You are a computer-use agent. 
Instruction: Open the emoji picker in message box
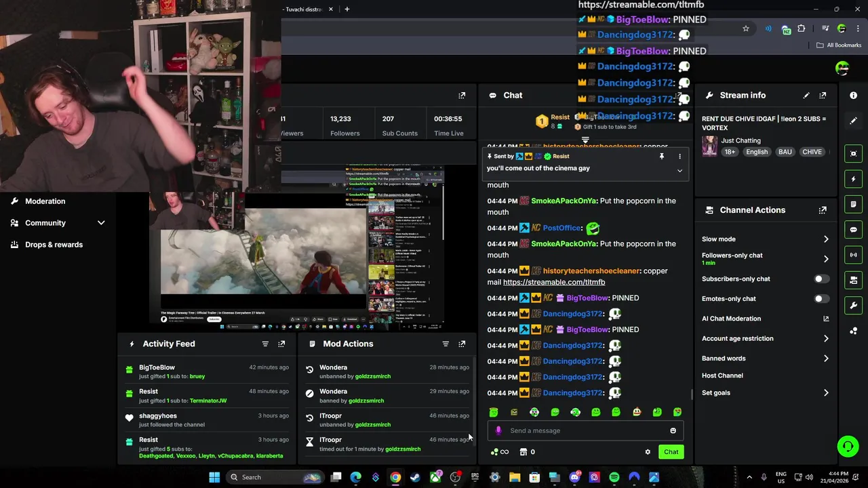pos(673,430)
